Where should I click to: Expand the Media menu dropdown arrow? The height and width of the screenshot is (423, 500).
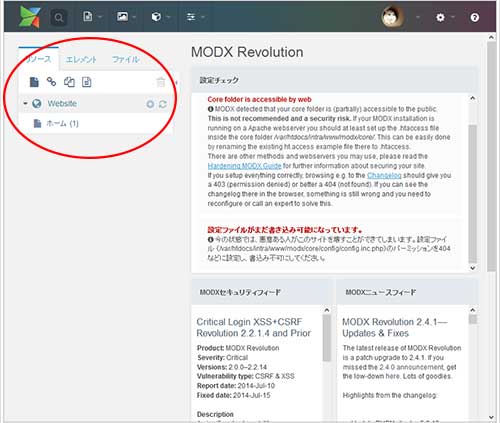pos(134,17)
